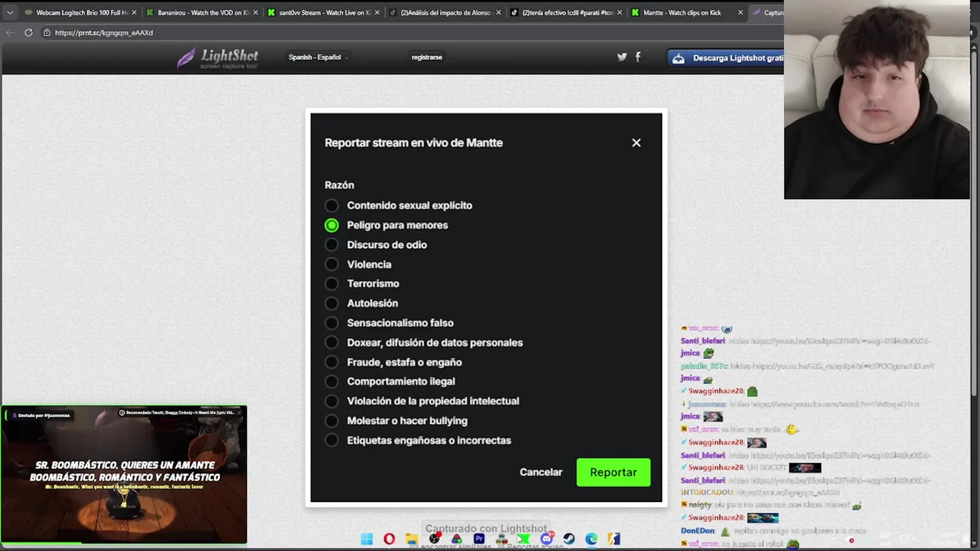Switch to the Webcam Logitech Brio tab
Image resolution: width=980 pixels, height=551 pixels.
[x=80, y=12]
